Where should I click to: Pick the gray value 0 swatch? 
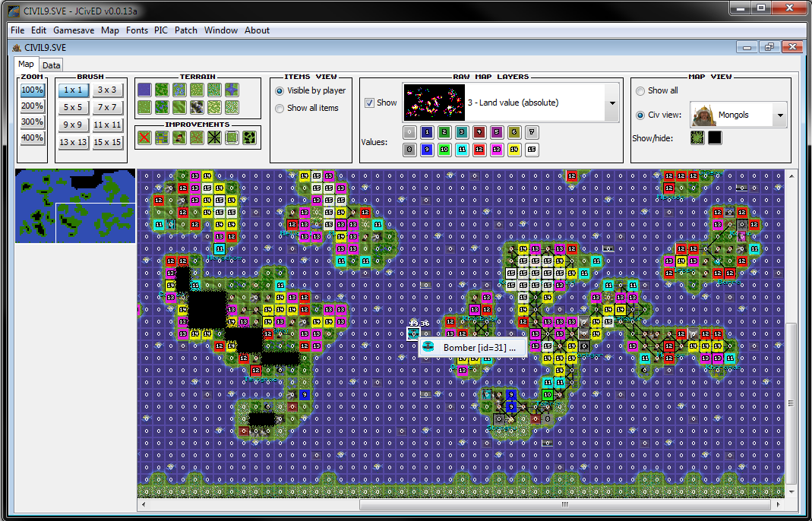pyautogui.click(x=409, y=133)
